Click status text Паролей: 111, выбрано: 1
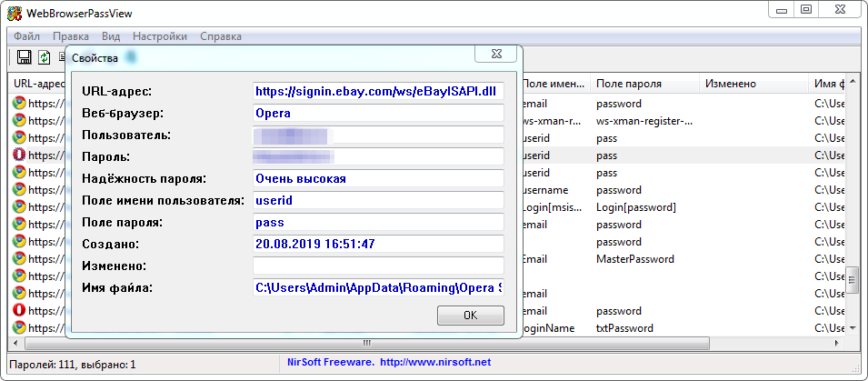The image size is (868, 381). point(73,365)
